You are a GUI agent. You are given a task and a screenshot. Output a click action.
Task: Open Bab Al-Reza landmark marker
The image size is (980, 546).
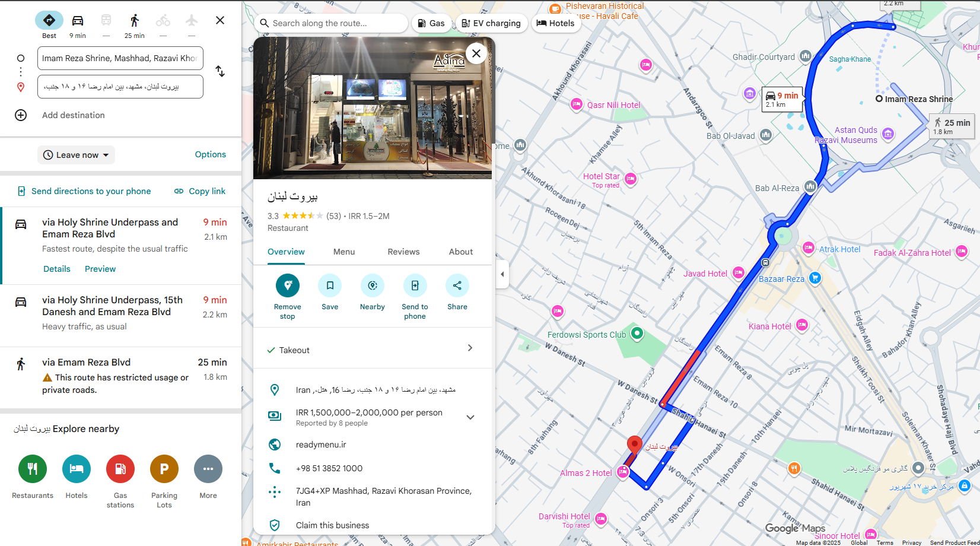[810, 187]
